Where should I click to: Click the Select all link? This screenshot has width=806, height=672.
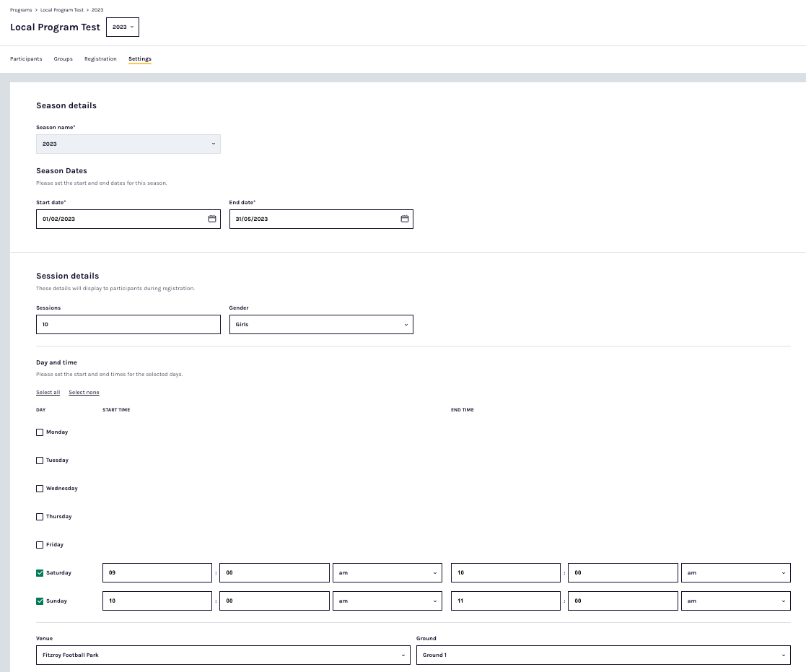point(48,392)
